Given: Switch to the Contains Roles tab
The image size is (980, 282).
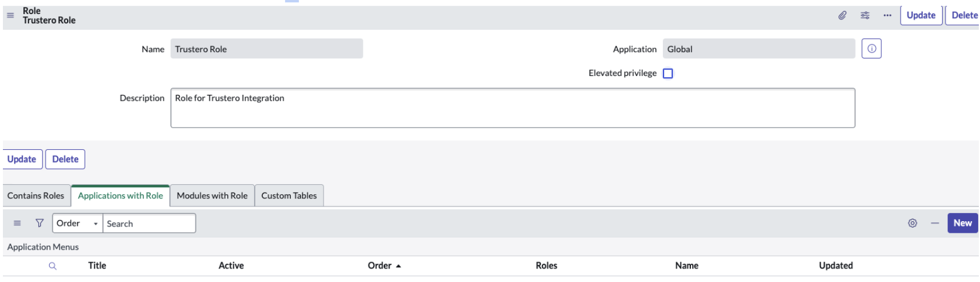Looking at the screenshot, I should pos(36,195).
